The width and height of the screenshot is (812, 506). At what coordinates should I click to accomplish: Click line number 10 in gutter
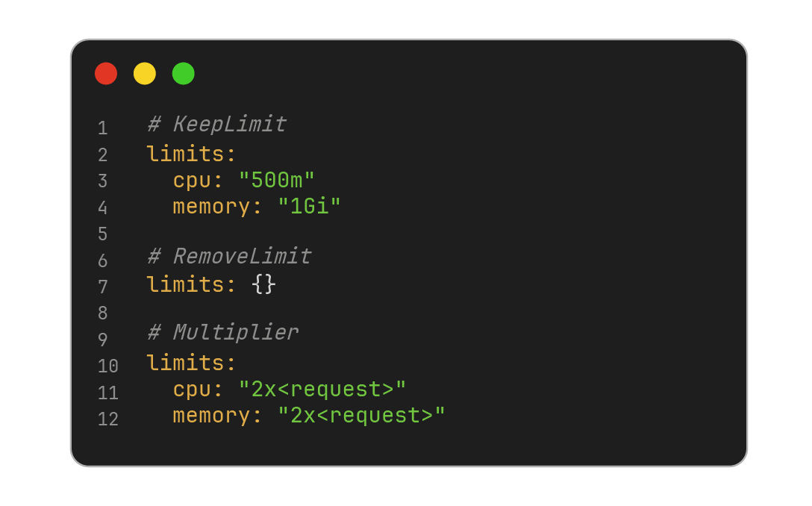[x=107, y=366]
